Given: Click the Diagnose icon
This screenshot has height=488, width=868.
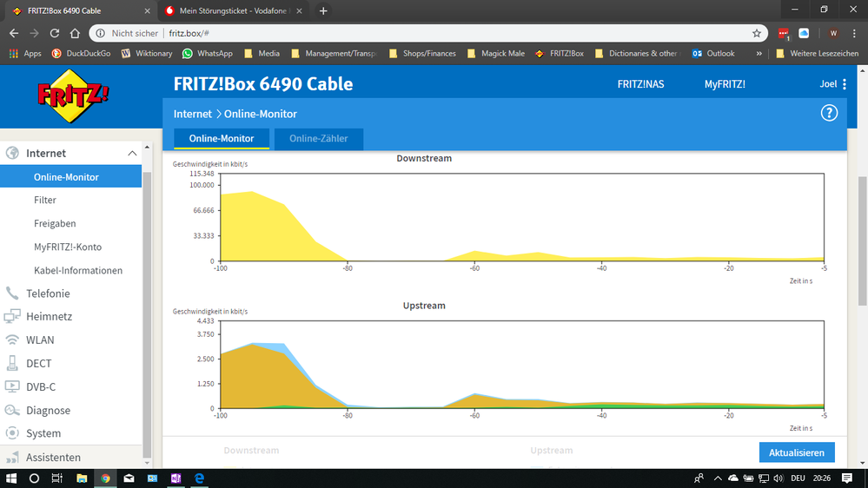Looking at the screenshot, I should coord(12,410).
